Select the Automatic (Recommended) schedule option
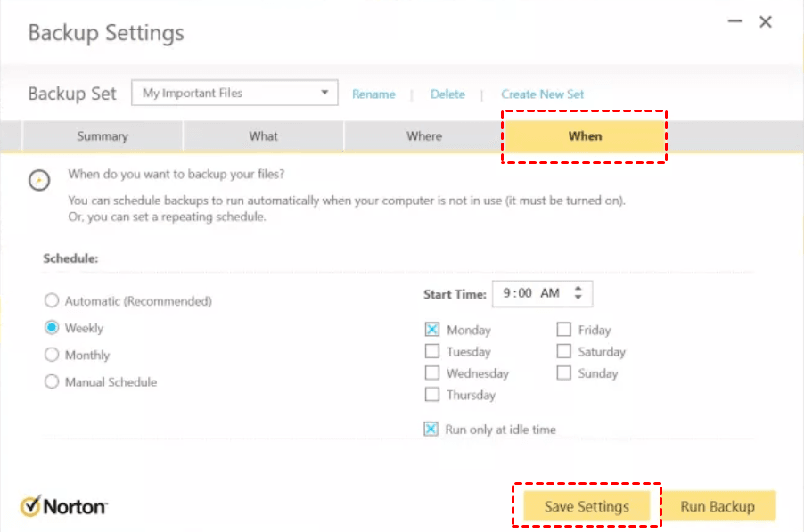 52,301
